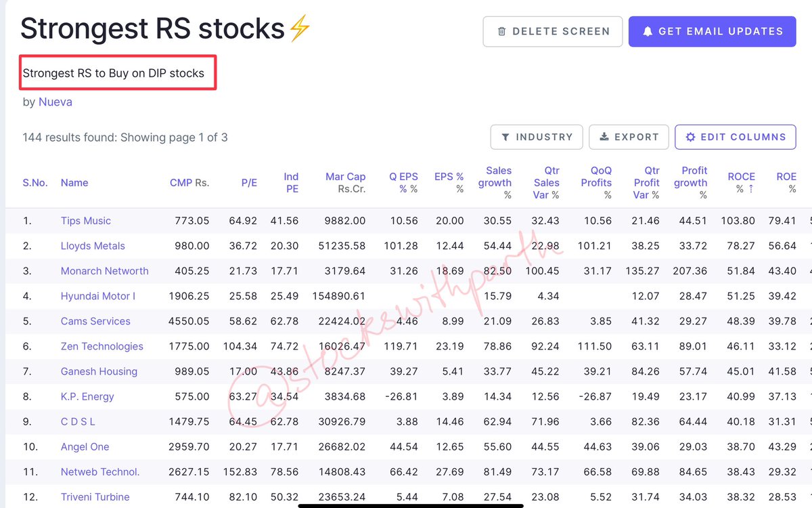Screen dimensions: 812x508
Task: Click Strongest RS to Buy description text
Action: tap(114, 73)
